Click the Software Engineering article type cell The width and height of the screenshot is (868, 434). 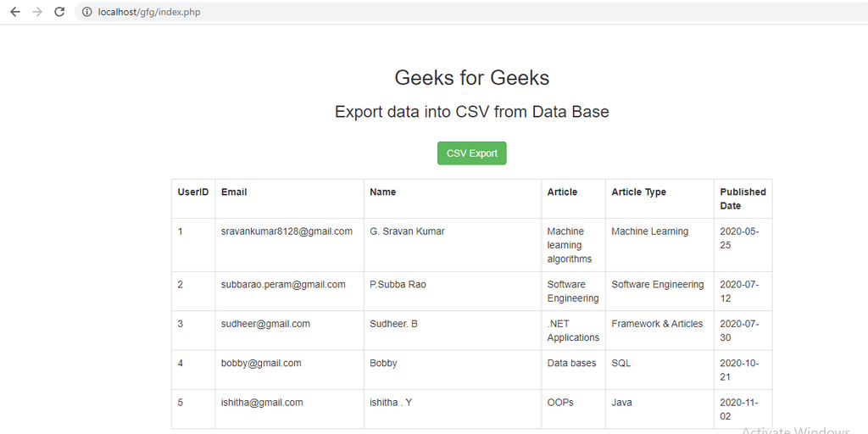pos(657,285)
